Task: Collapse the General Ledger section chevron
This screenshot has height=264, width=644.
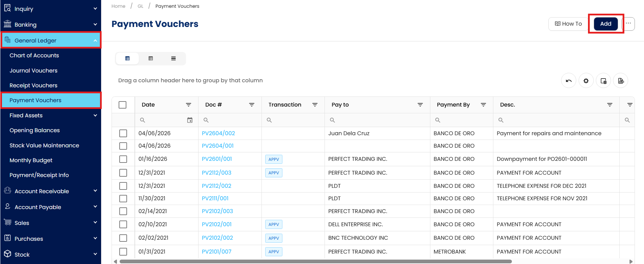Action: [95, 40]
